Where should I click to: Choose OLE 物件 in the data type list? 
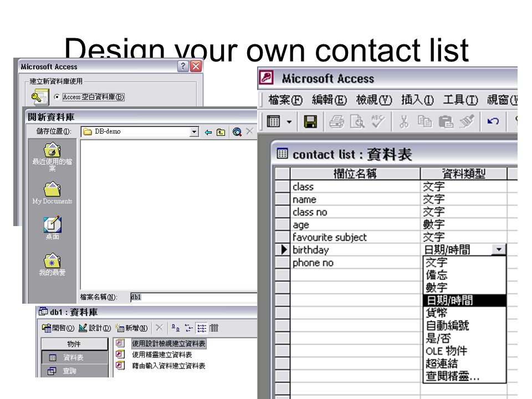(464, 351)
